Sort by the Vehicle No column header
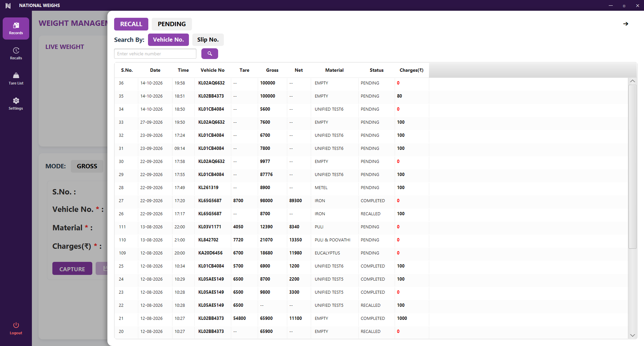Viewport: 644px width, 346px height. coord(212,70)
